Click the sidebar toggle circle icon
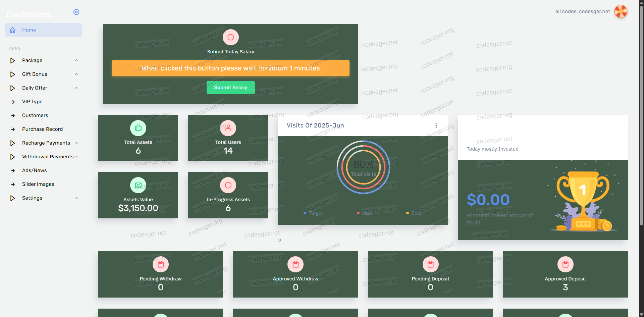Image resolution: width=644 pixels, height=317 pixels. (76, 12)
